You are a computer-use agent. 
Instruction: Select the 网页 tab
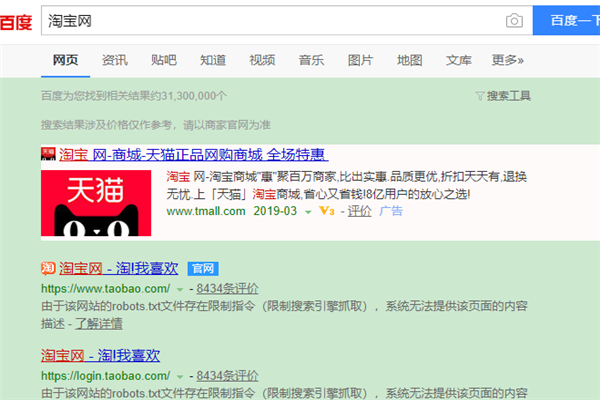coord(65,60)
